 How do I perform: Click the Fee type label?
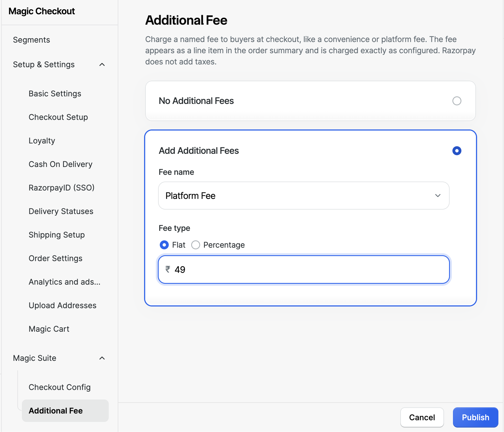tap(174, 228)
